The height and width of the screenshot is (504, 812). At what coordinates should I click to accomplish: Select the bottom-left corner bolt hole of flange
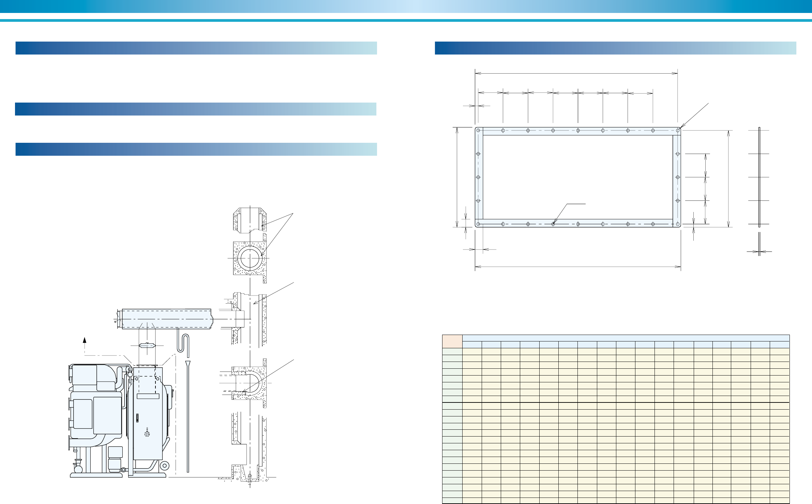click(478, 224)
